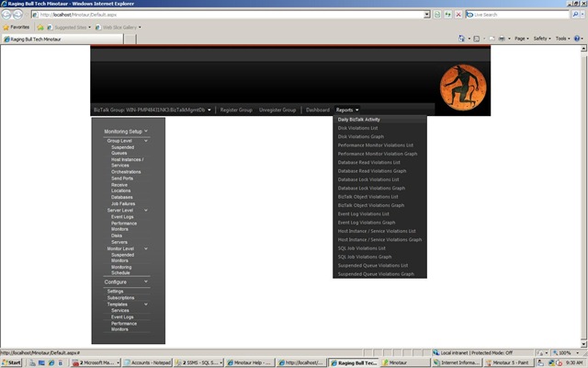Image resolution: width=588 pixels, height=368 pixels.
Task: Click the Feeds toolbar icon
Action: click(476, 39)
